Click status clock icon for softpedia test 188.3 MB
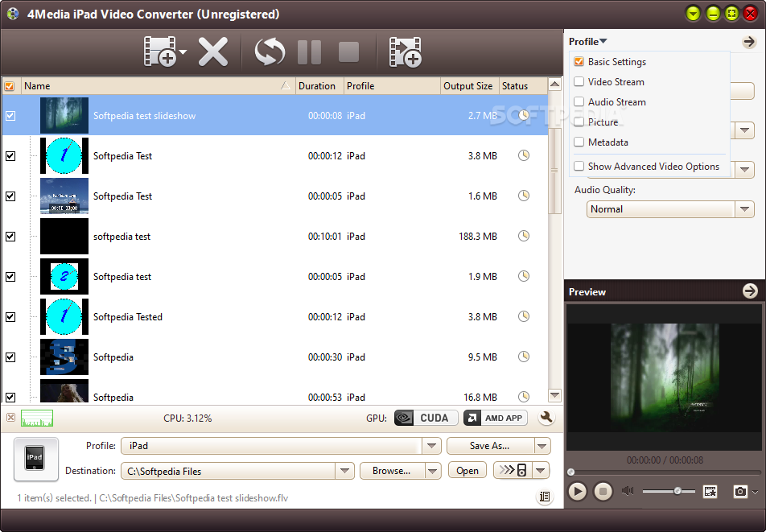Image resolution: width=766 pixels, height=532 pixels. coord(524,236)
